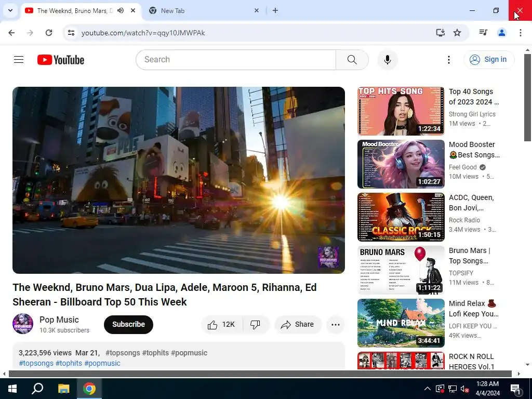Go back with browser back arrow
The height and width of the screenshot is (399, 532).
pyautogui.click(x=11, y=33)
